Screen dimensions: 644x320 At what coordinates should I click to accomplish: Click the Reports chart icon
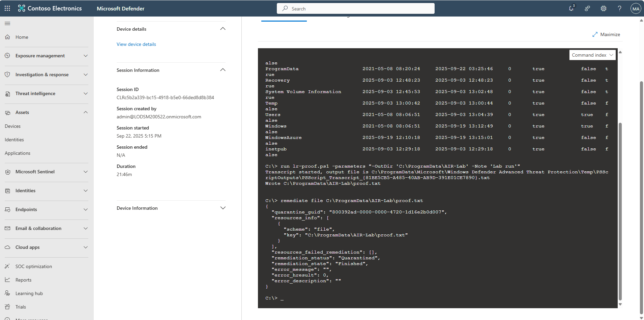click(x=7, y=280)
